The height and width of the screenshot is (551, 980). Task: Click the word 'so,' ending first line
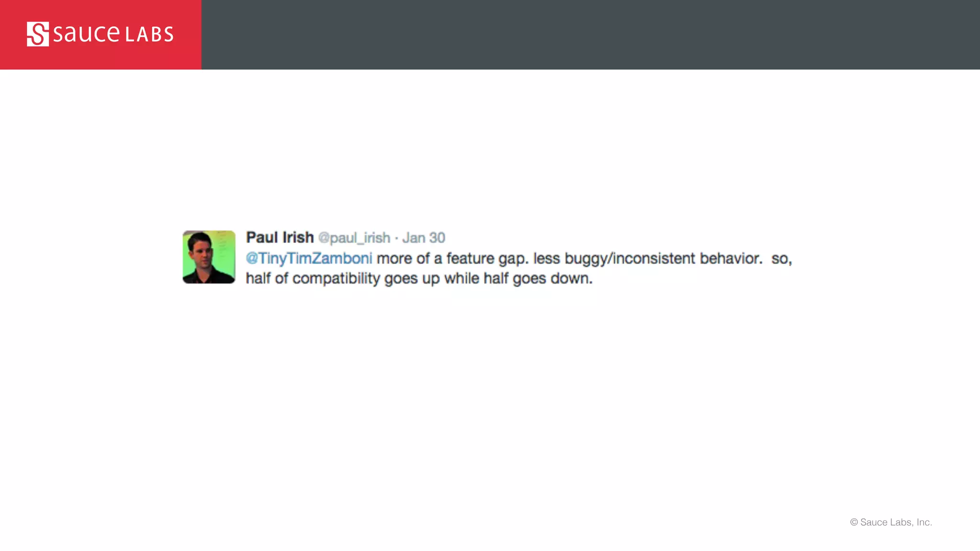tap(782, 259)
